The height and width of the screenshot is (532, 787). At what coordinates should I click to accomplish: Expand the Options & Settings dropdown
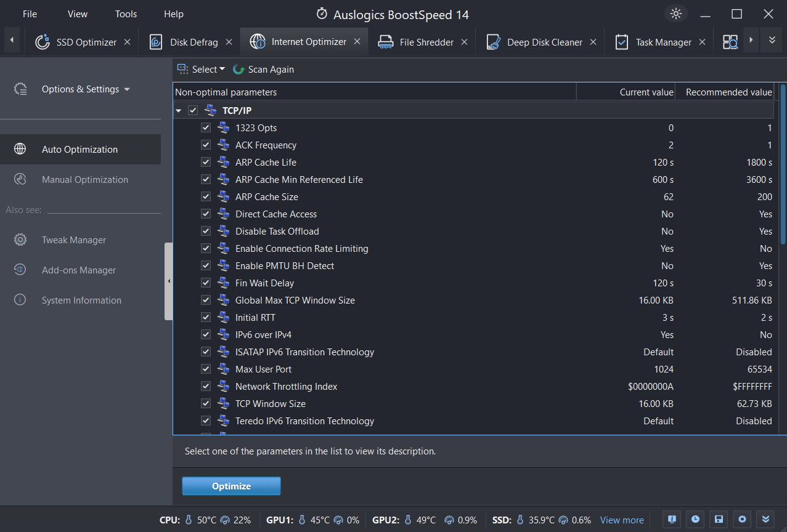(x=86, y=89)
